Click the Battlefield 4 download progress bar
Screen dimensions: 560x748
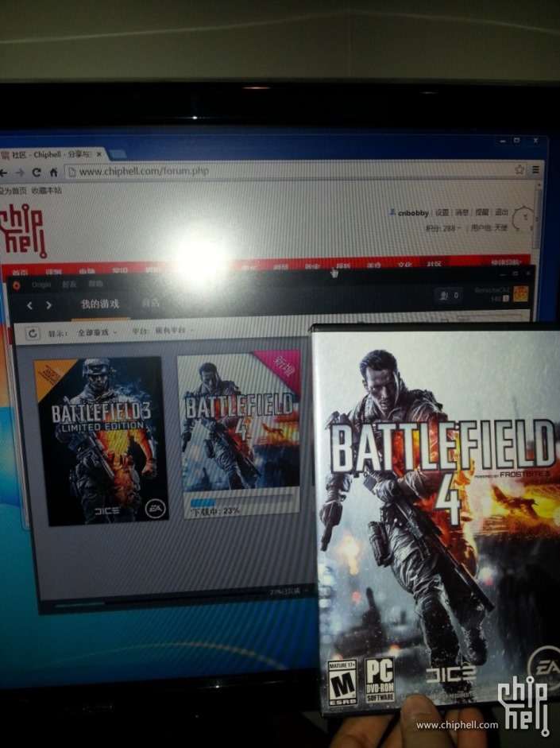(x=241, y=502)
